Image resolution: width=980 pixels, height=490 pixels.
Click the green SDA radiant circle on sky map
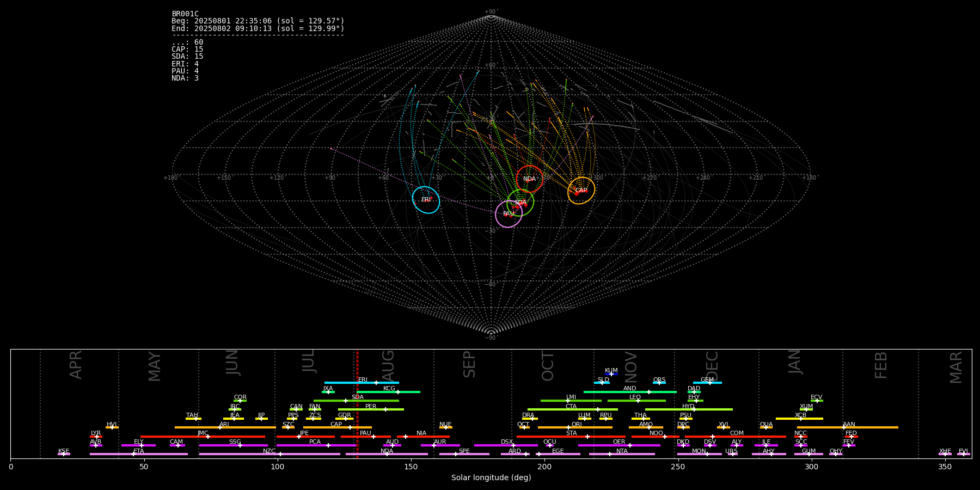tap(520, 203)
